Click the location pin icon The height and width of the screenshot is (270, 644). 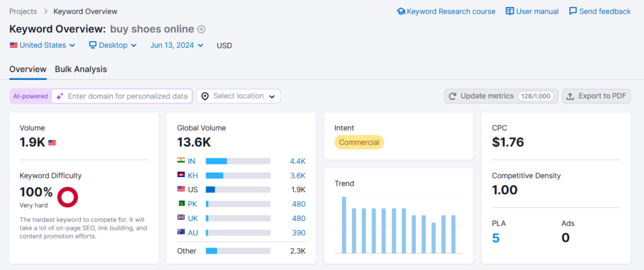[x=206, y=96]
